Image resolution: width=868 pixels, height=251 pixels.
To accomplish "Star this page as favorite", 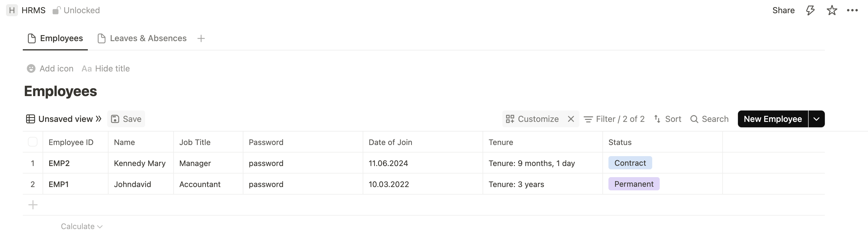I will 832,11.
